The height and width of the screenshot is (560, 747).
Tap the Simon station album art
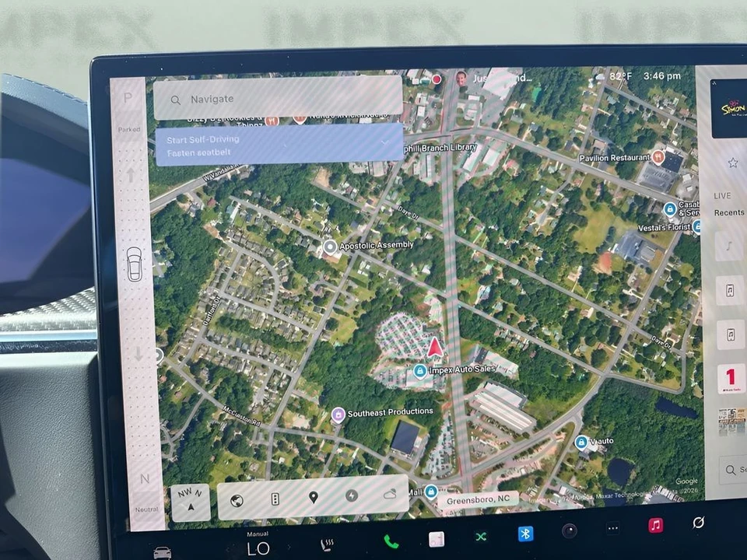click(729, 109)
